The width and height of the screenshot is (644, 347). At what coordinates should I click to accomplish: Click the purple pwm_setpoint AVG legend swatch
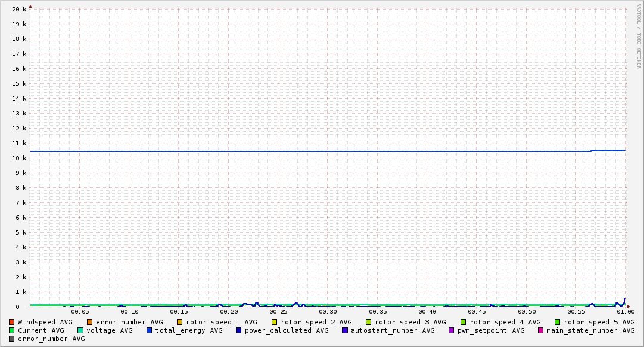click(x=451, y=330)
